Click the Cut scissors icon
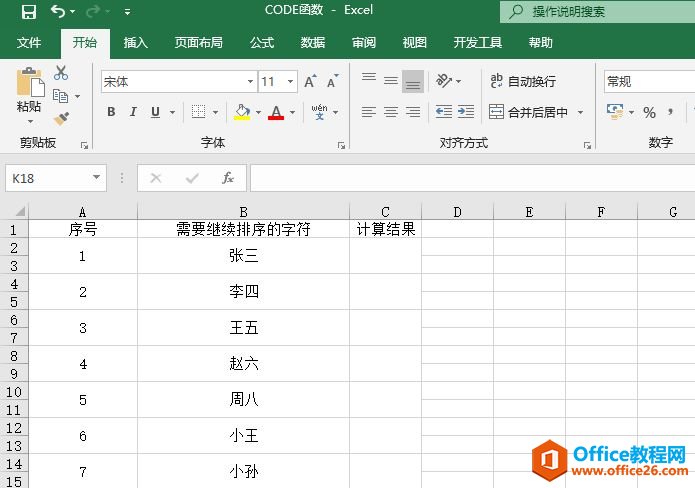Viewport: 695px width, 488px height. pyautogui.click(x=61, y=73)
